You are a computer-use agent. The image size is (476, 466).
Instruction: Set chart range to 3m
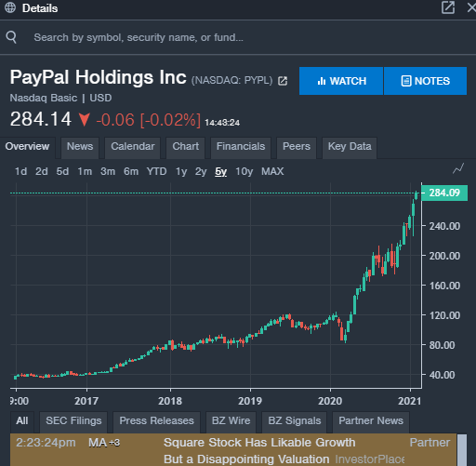(x=108, y=171)
